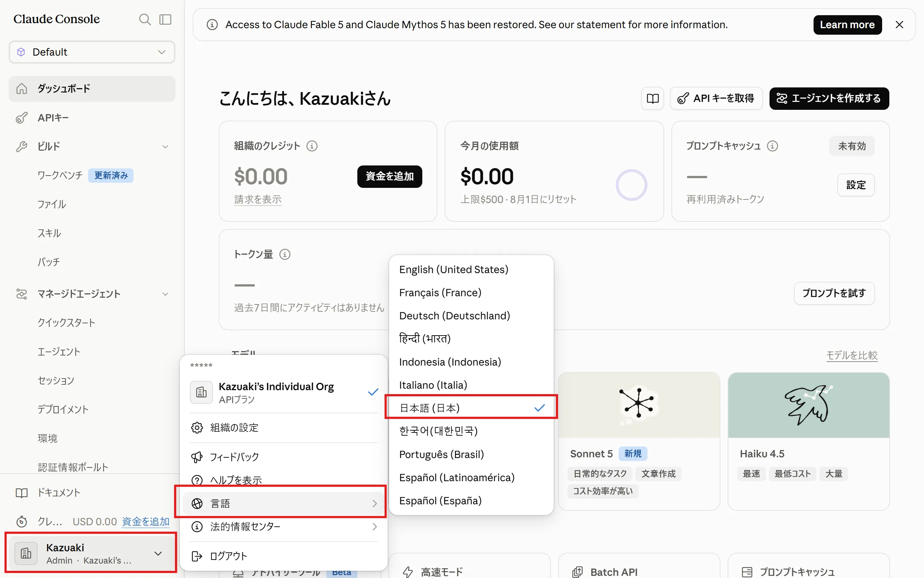The height and width of the screenshot is (578, 924).
Task: Click the home icon beside ダッシュボード
Action: pos(22,89)
